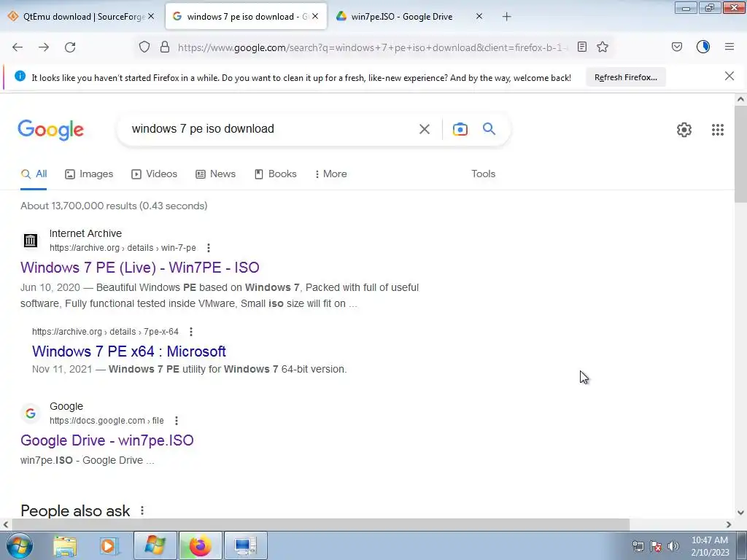Open Windows 7 PE x64 : Microsoft result
The image size is (747, 560).
[x=129, y=351]
